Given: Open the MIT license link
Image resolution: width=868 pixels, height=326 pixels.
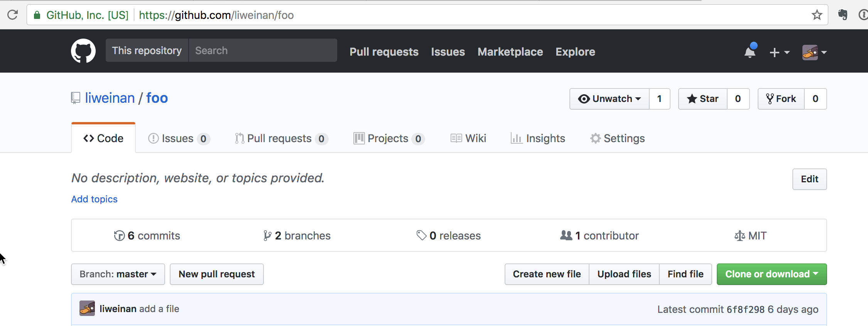Looking at the screenshot, I should pyautogui.click(x=750, y=236).
